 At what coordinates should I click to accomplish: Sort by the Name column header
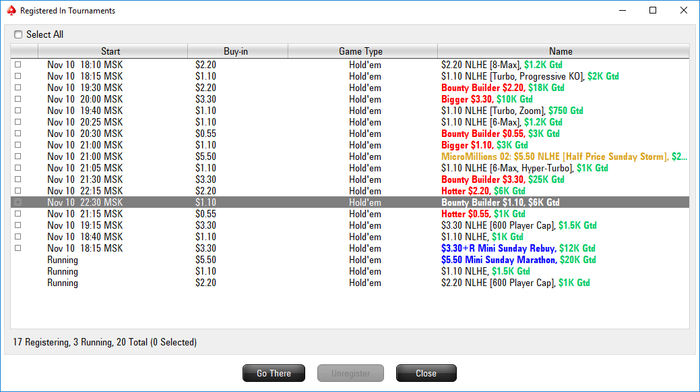click(x=563, y=51)
